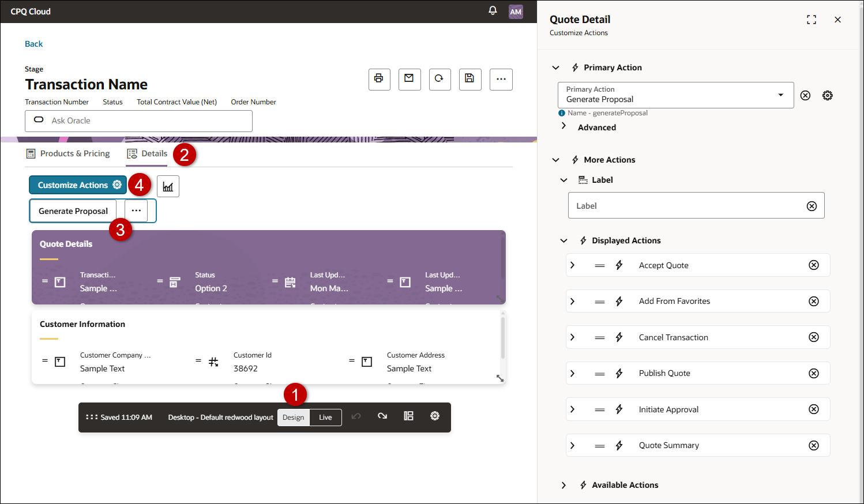Click the chart icon next to Customize Actions

168,186
